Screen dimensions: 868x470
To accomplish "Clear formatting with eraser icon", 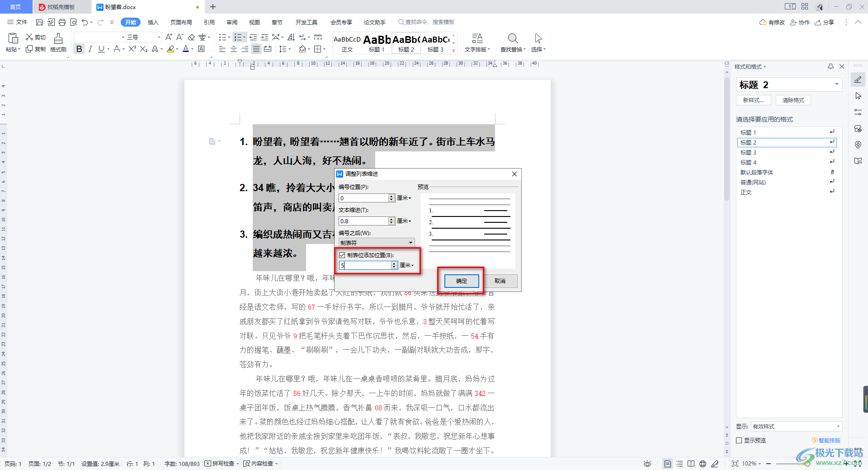I will [x=191, y=37].
